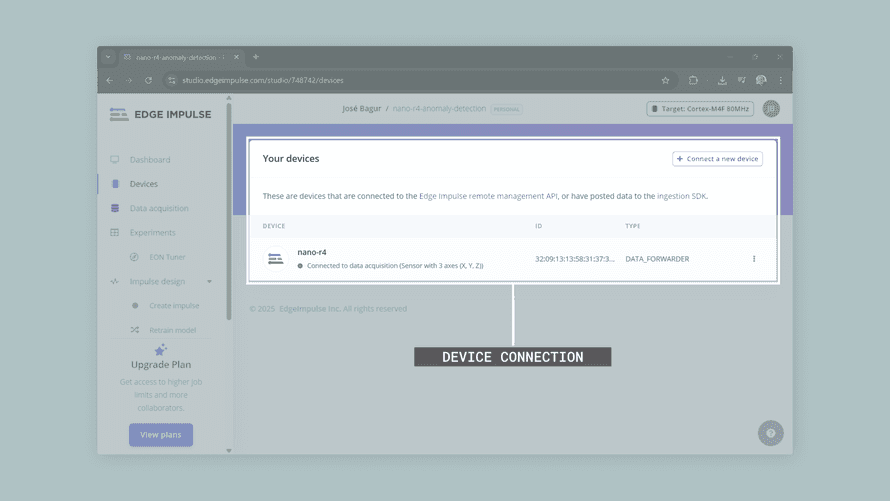Go to Experiments in the sidebar
The image size is (890, 501).
152,233
